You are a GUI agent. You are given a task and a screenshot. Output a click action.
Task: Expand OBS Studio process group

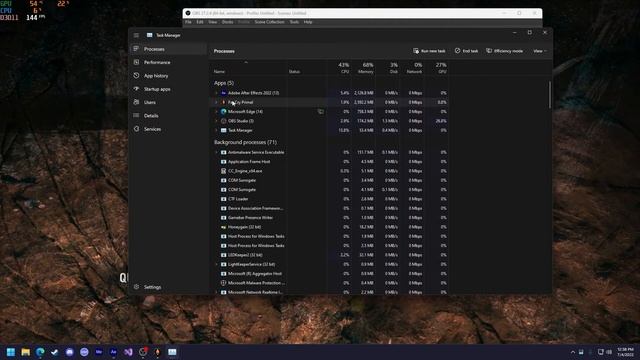[x=216, y=121]
